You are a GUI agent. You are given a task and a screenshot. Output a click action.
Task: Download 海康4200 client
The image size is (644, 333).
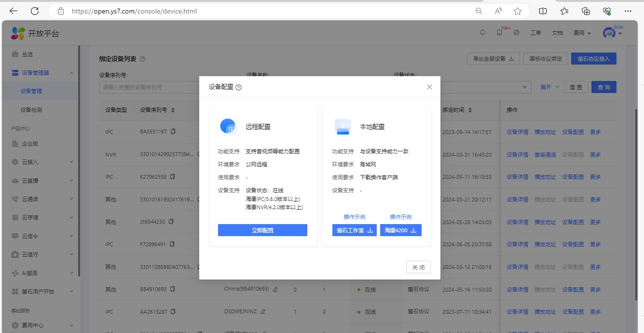coord(401,230)
